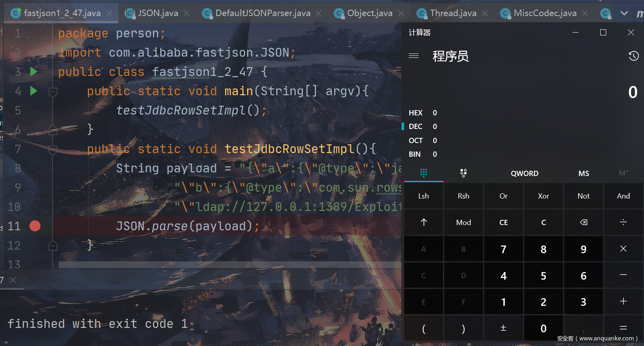
Task: Toggle the calculator shift arrow key
Action: tap(424, 222)
